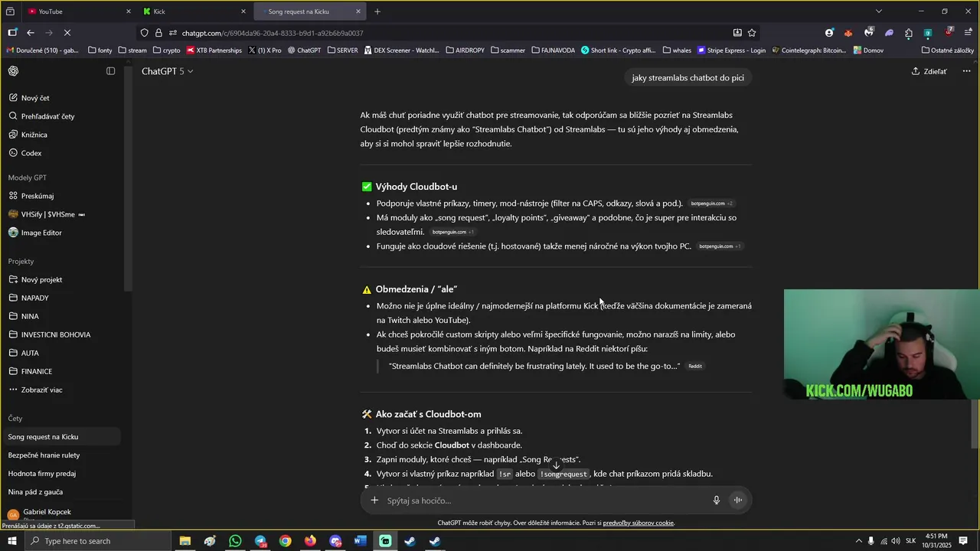This screenshot has height=551, width=980.
Task: Open Firefox application hamburger menu
Action: [x=969, y=33]
